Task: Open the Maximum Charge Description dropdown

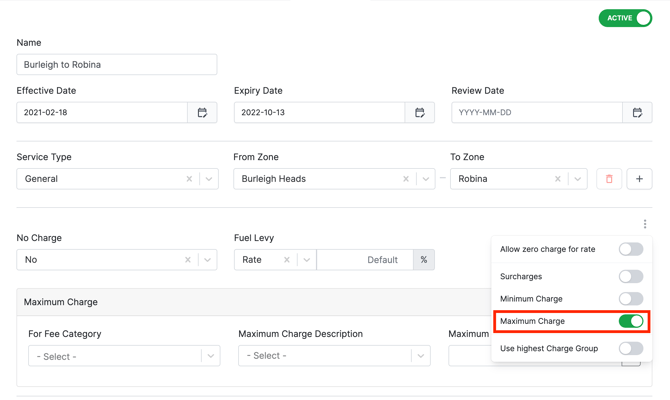Action: tap(421, 356)
